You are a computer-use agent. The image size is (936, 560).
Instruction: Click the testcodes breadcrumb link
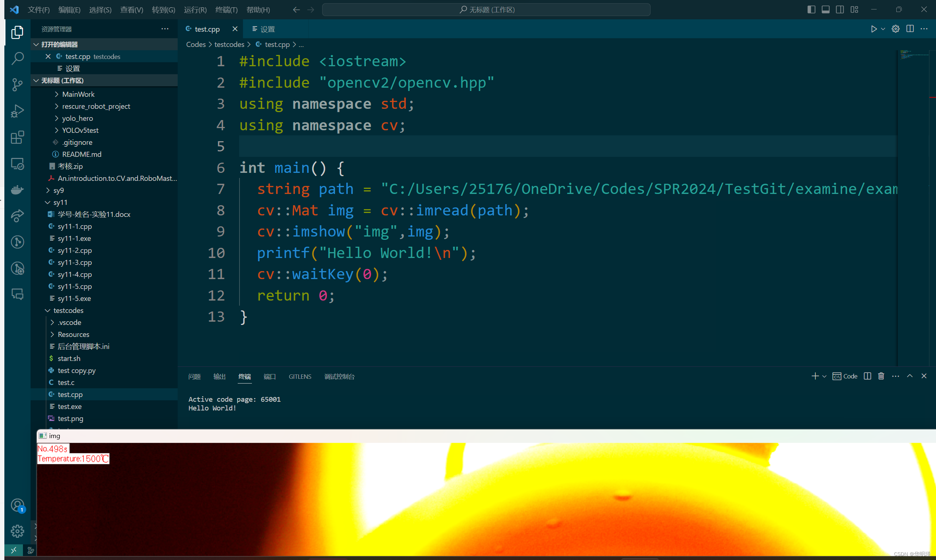click(x=229, y=44)
